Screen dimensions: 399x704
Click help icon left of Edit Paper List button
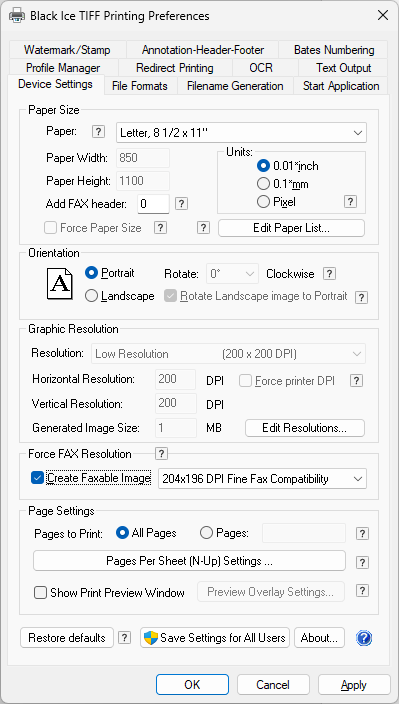(x=203, y=228)
